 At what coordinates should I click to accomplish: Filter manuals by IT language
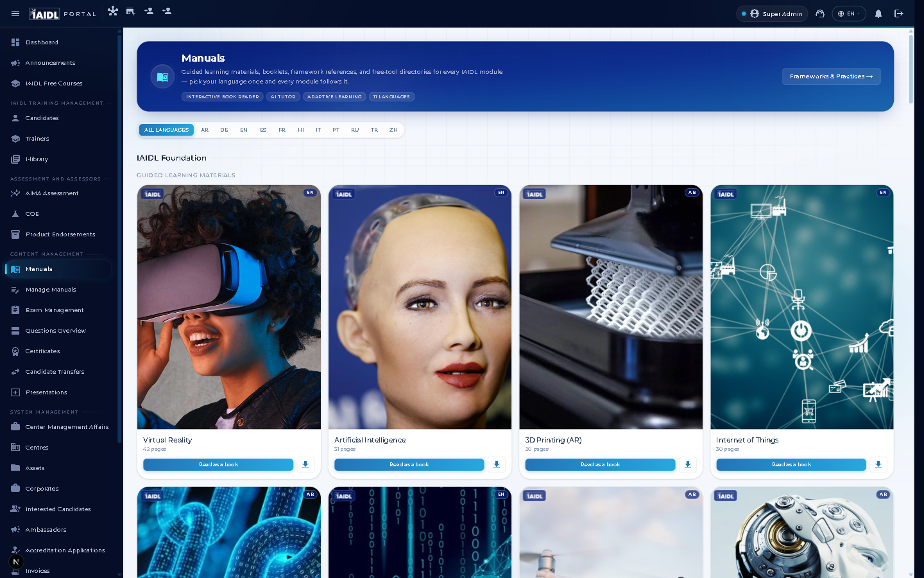pyautogui.click(x=318, y=130)
